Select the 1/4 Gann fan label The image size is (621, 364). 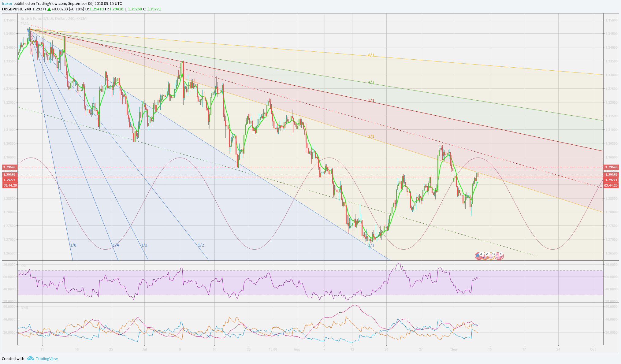116,245
